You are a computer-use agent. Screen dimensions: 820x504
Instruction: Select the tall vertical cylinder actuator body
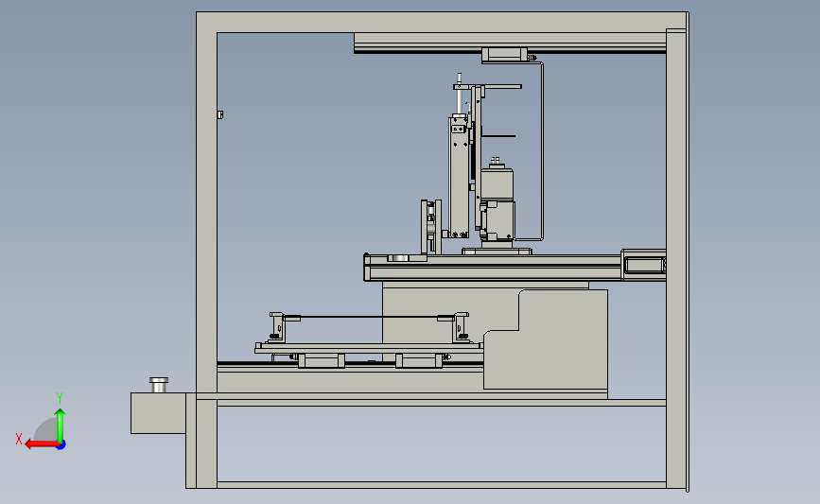(459, 177)
